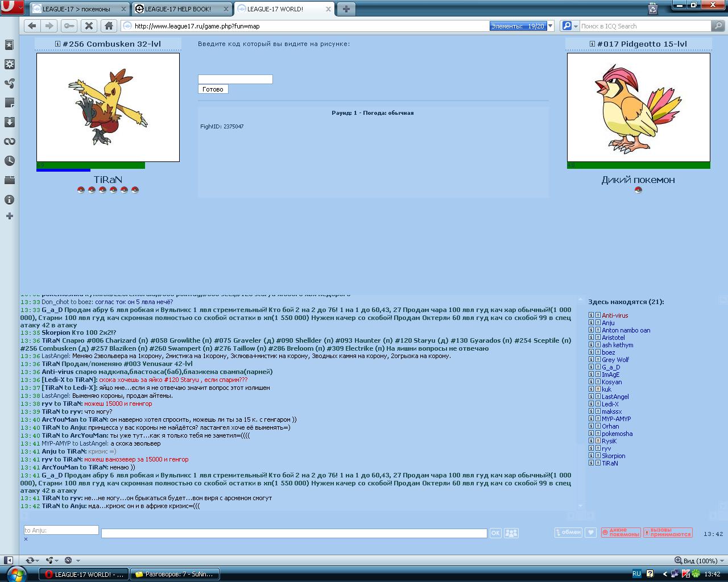Focus the ICQ Search field

coord(645,26)
